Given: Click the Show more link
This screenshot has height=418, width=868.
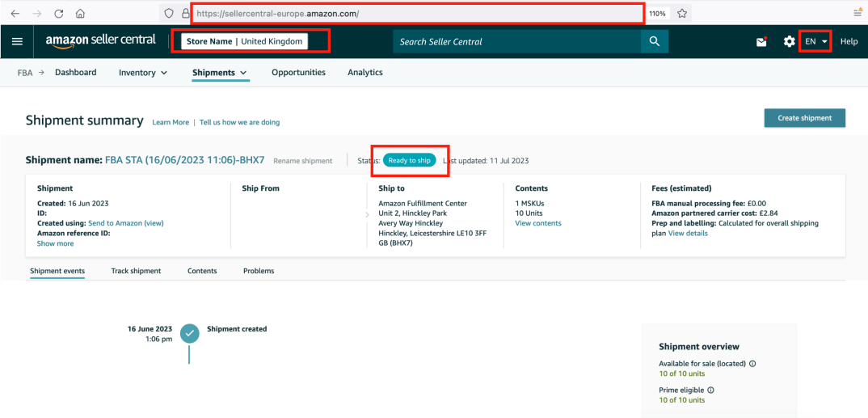Looking at the screenshot, I should pyautogui.click(x=55, y=243).
